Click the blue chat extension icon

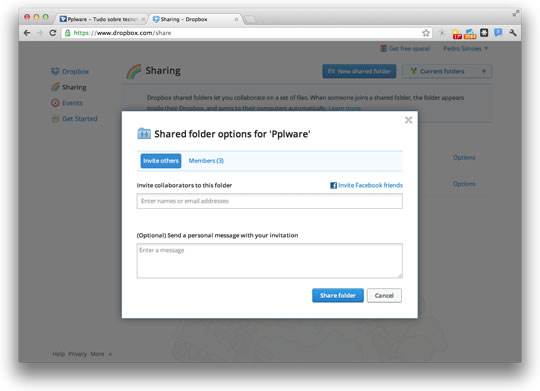click(x=498, y=33)
